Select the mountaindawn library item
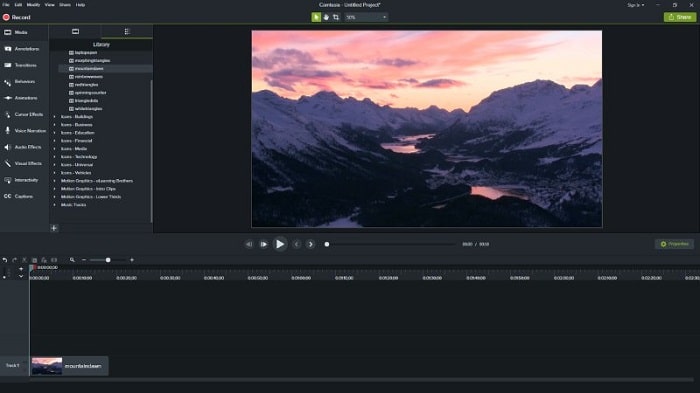Viewport: 700px width, 393px height. pyautogui.click(x=105, y=68)
